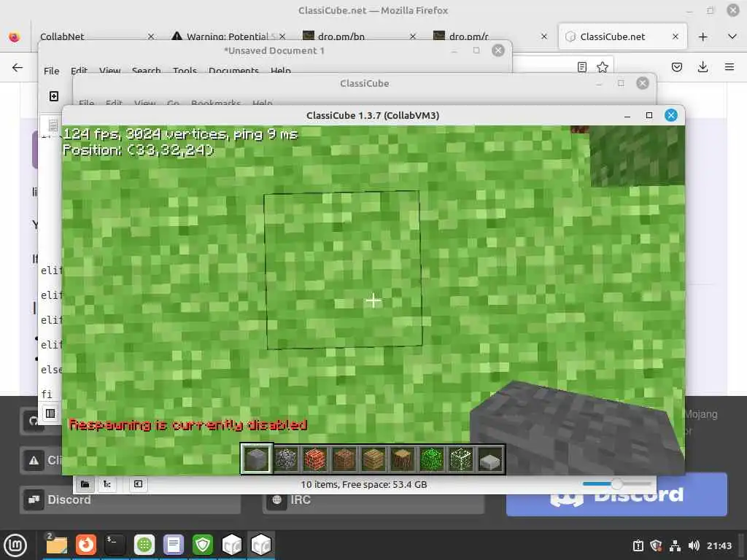
Task: Close the dro.pm/bn tab
Action: click(413, 36)
